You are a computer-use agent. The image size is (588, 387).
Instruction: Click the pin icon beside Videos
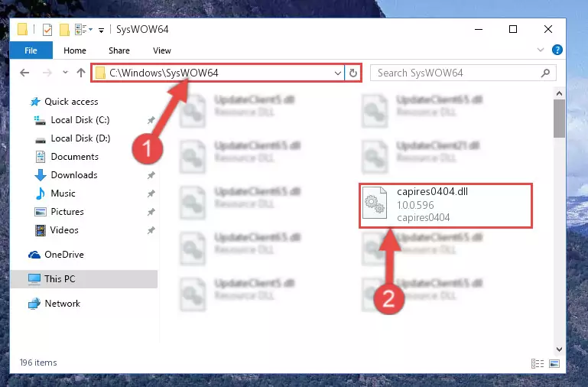[x=151, y=230]
